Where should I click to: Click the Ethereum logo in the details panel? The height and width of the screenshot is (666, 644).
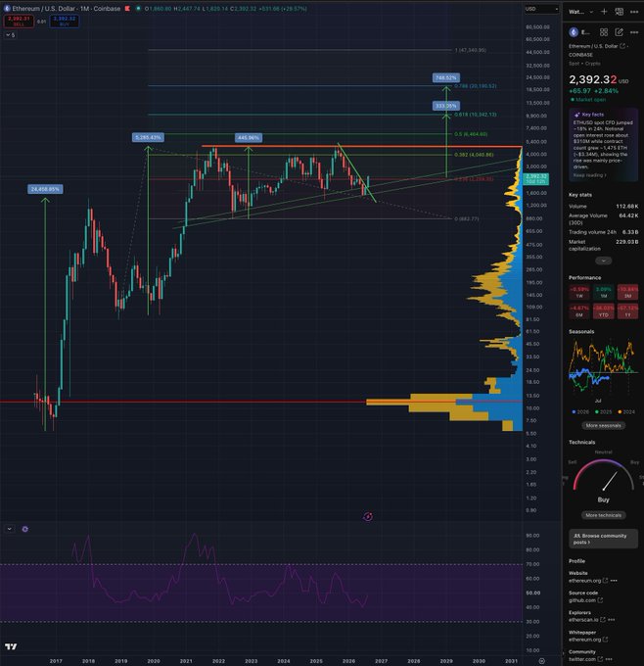(574, 32)
